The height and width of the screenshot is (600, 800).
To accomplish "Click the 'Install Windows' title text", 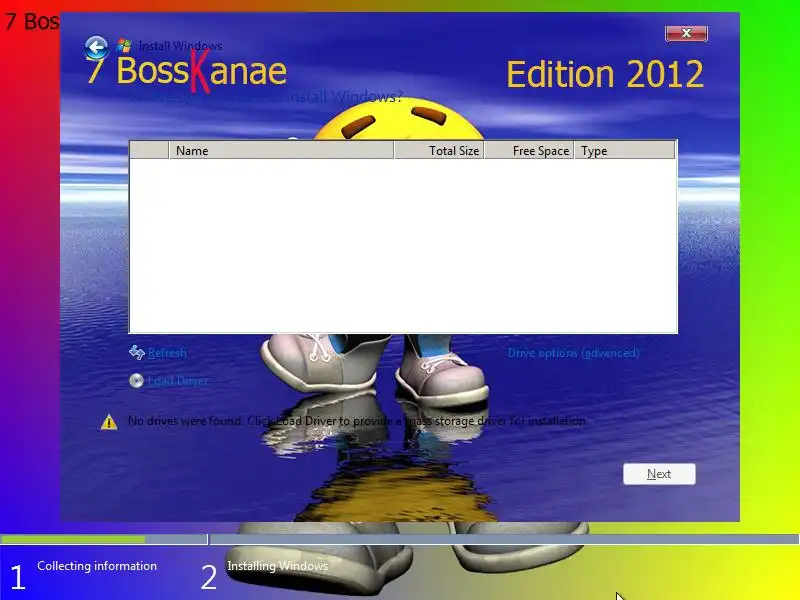I will click(180, 46).
